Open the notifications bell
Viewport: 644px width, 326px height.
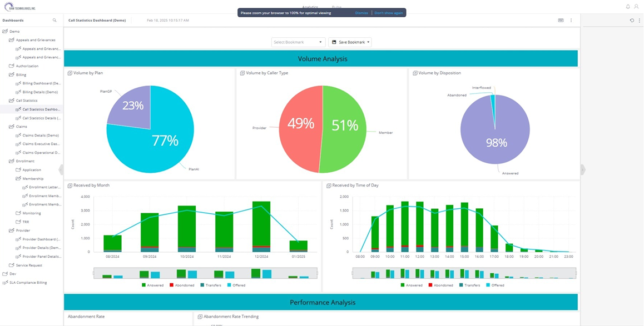[628, 7]
